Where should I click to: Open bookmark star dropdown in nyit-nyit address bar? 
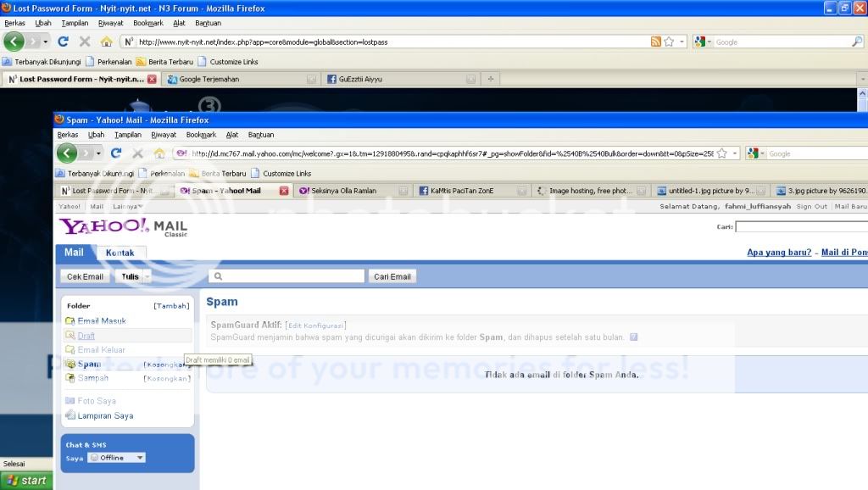pos(682,42)
